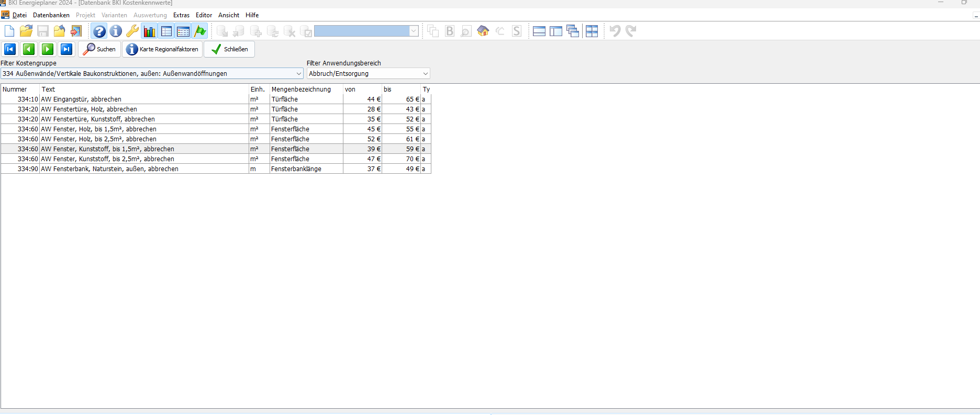
Task: Click the new document icon
Action: coord(9,31)
